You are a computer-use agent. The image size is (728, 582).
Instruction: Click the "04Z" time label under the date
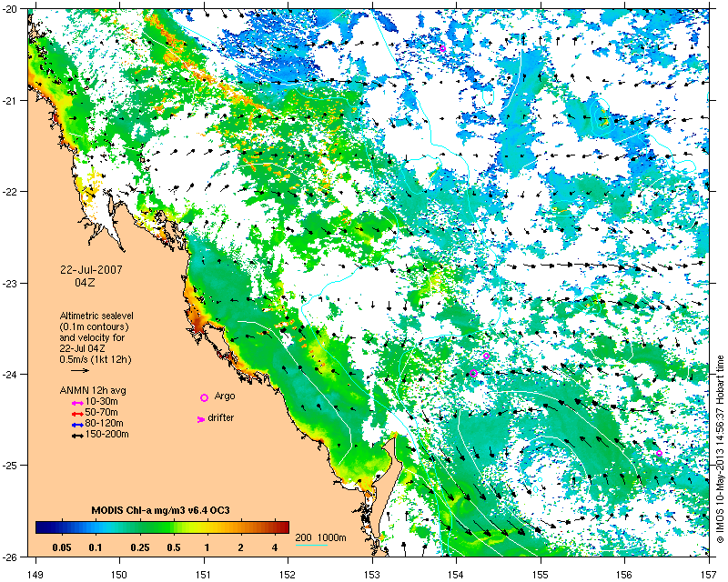(x=85, y=282)
